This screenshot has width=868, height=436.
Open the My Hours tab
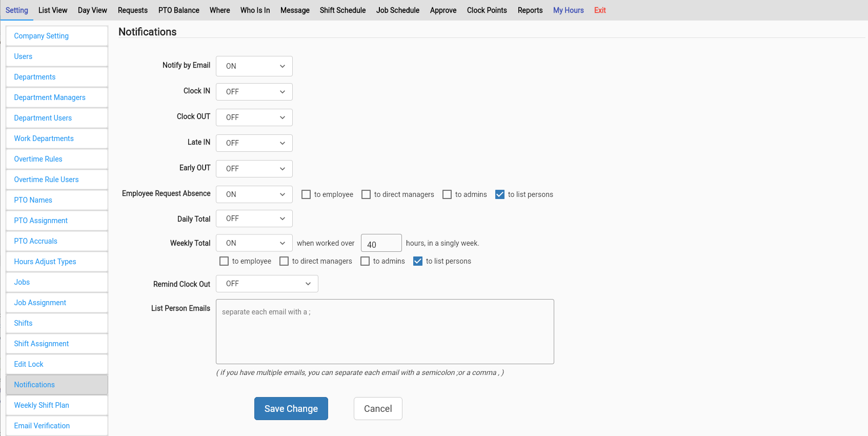coord(569,10)
